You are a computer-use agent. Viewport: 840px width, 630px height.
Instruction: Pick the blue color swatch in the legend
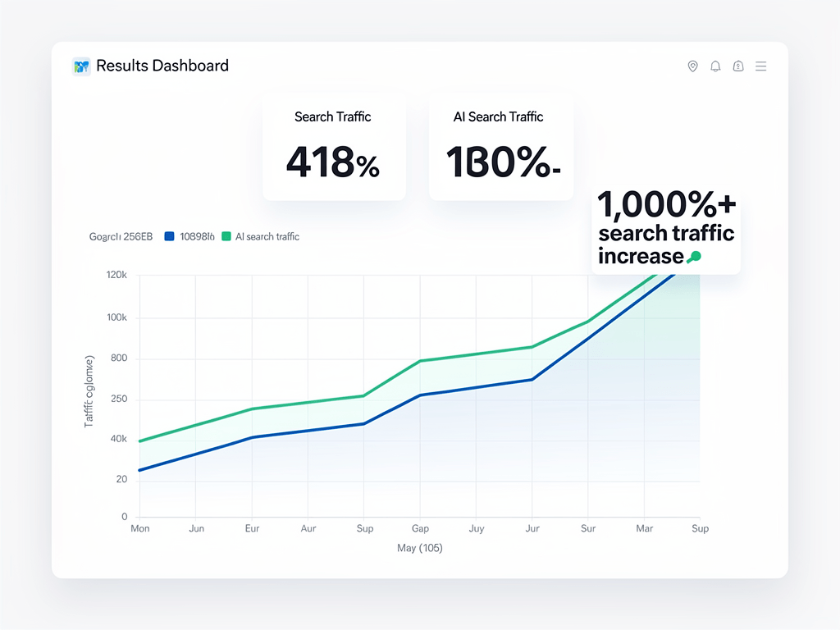[x=167, y=236]
